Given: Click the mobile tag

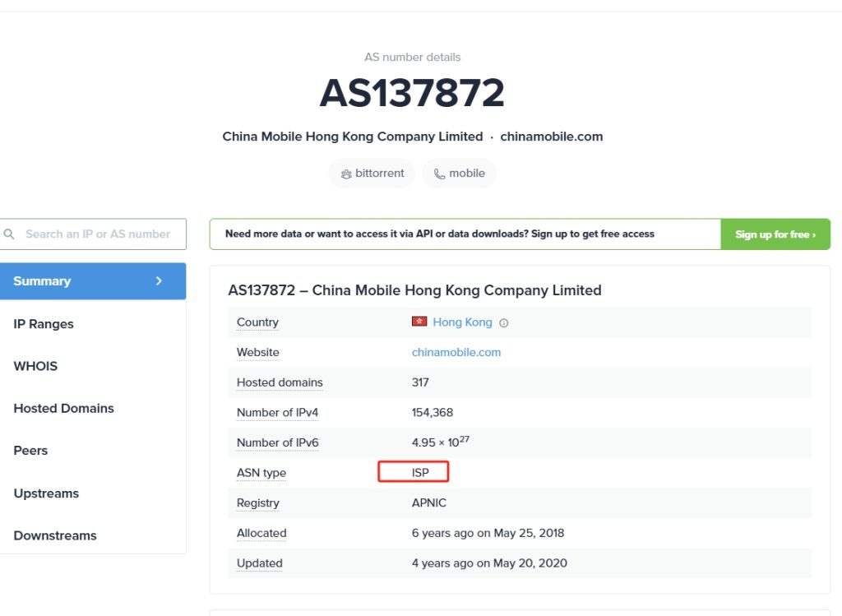Looking at the screenshot, I should click(x=459, y=174).
